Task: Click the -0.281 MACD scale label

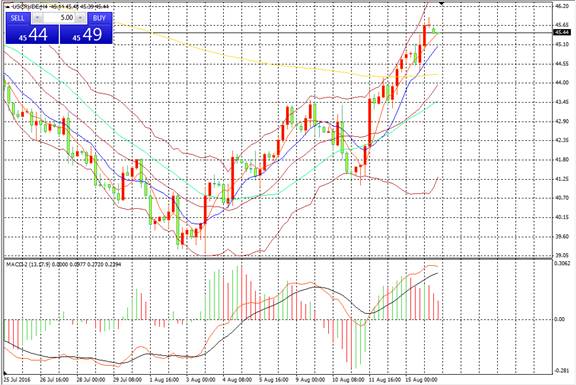Action: (562, 371)
